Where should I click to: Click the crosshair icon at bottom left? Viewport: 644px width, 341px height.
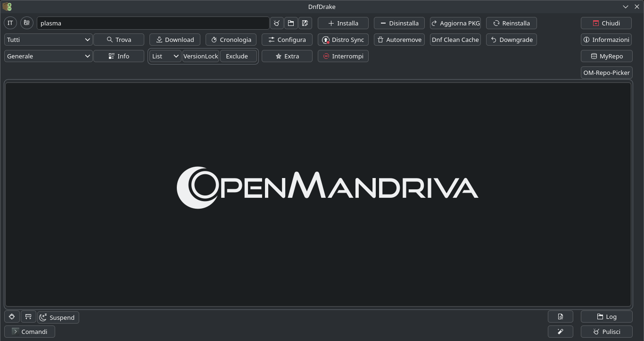12,317
